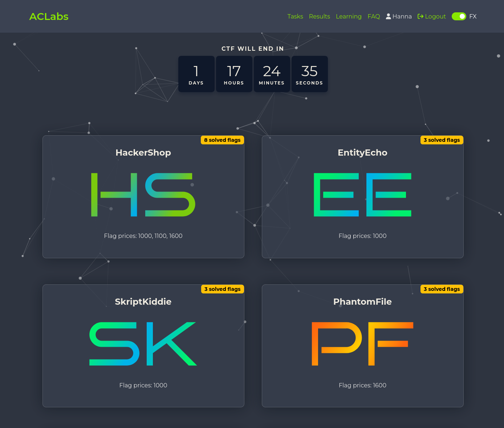Open the EntityEcho task title
Screen dimensions: 504x428
(x=362, y=153)
